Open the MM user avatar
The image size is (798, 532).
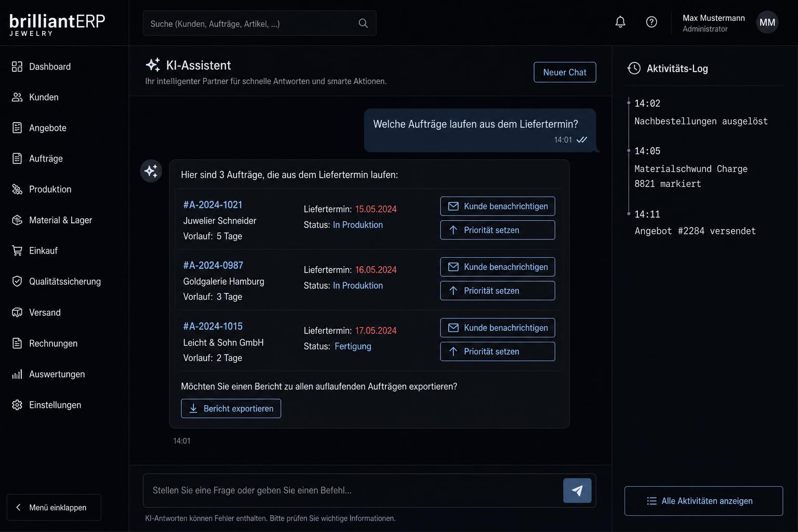coord(767,22)
